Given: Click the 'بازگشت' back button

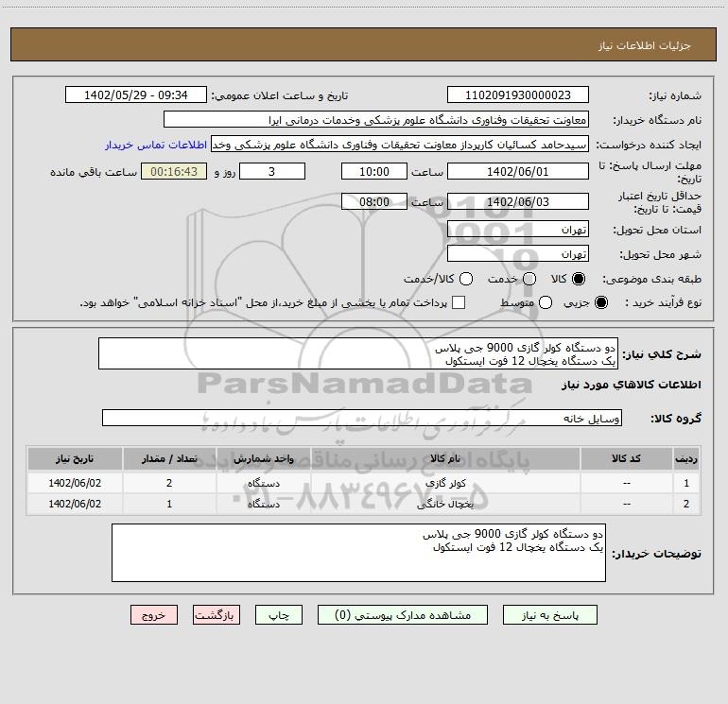Looking at the screenshot, I should pyautogui.click(x=217, y=615).
